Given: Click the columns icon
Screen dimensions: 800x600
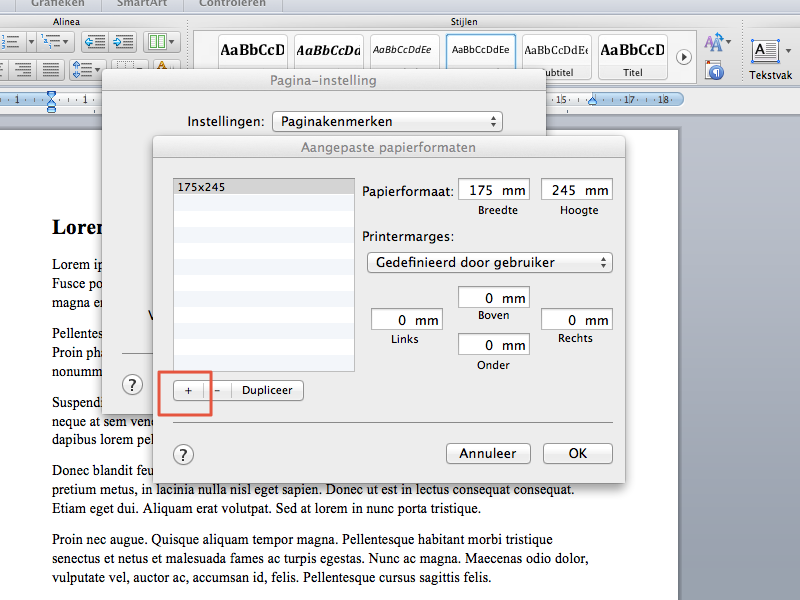Looking at the screenshot, I should tap(157, 42).
